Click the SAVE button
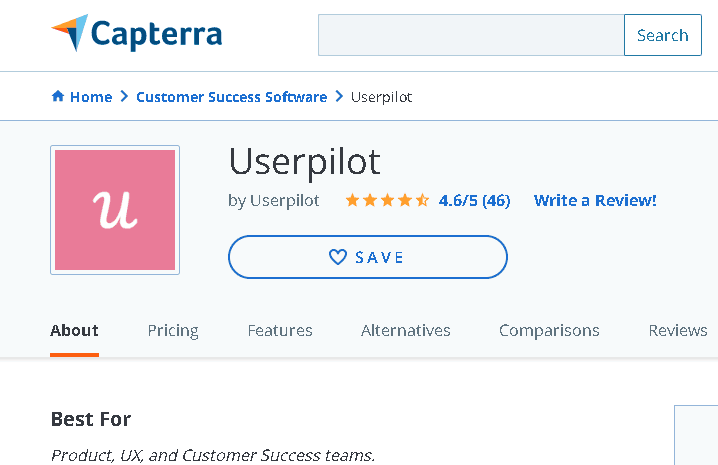 (368, 257)
